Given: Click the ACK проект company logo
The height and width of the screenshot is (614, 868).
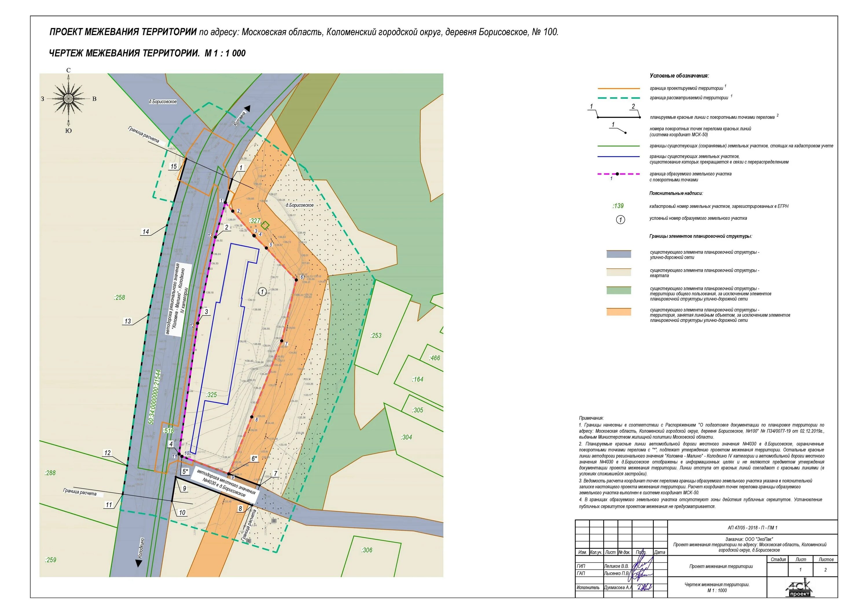Looking at the screenshot, I should pos(800,588).
